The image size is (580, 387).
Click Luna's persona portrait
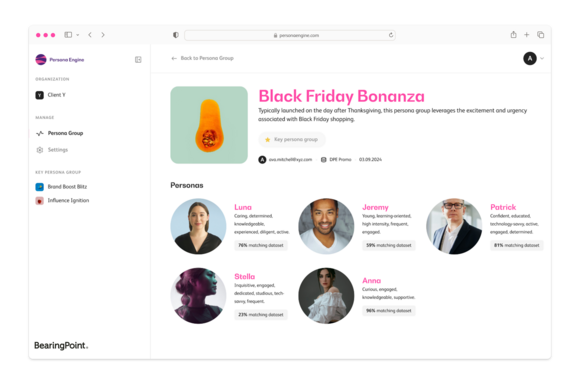198,226
